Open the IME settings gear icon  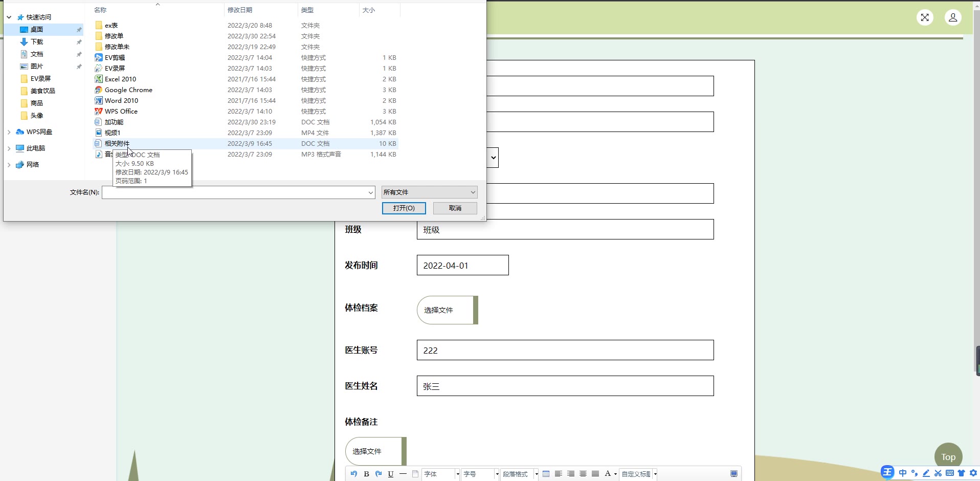973,473
